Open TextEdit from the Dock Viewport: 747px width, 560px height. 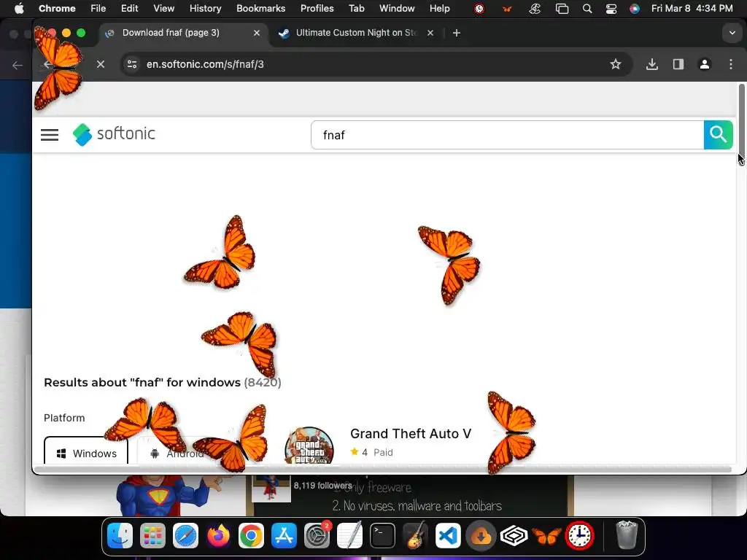point(349,536)
